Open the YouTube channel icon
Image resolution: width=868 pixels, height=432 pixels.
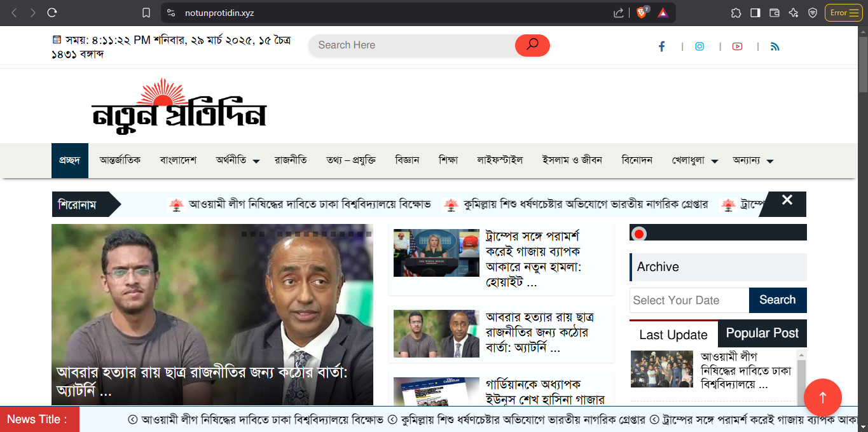coord(737,46)
